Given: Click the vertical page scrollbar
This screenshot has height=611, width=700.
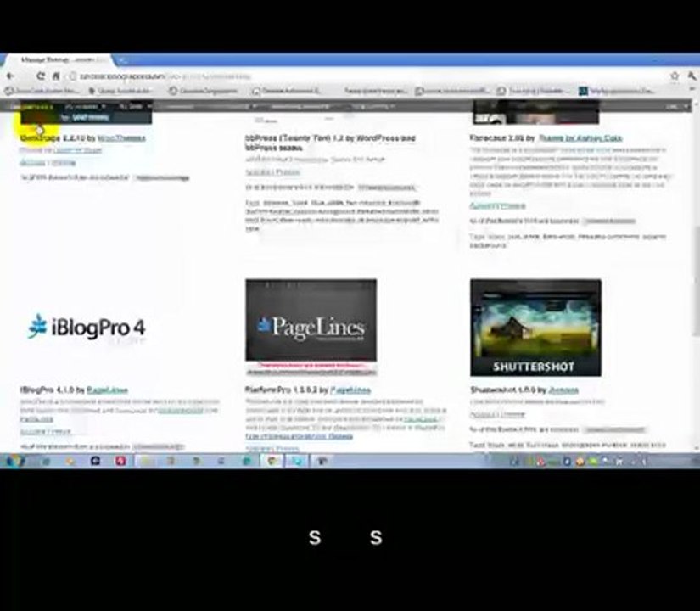Looking at the screenshot, I should tap(696, 282).
